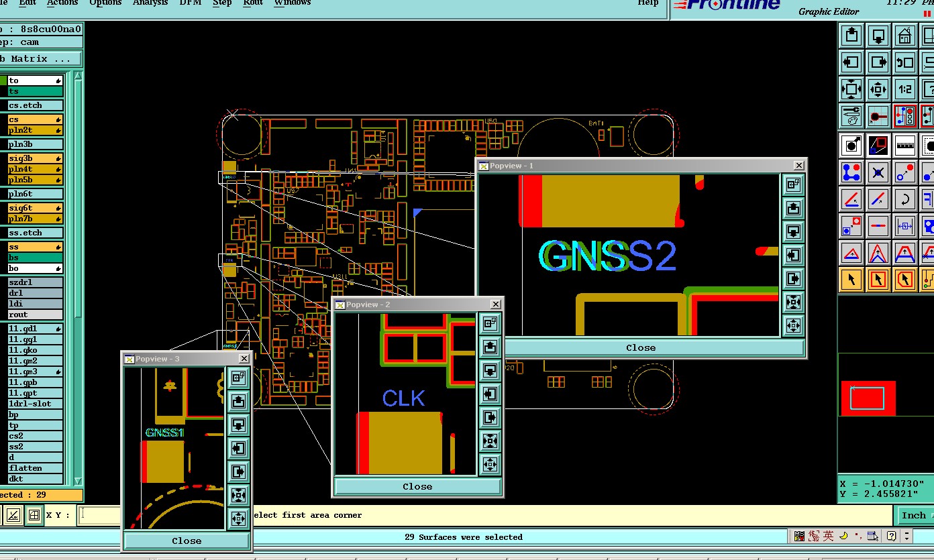This screenshot has width=934, height=560.
Task: Open the Inch units selector
Action: click(x=915, y=515)
